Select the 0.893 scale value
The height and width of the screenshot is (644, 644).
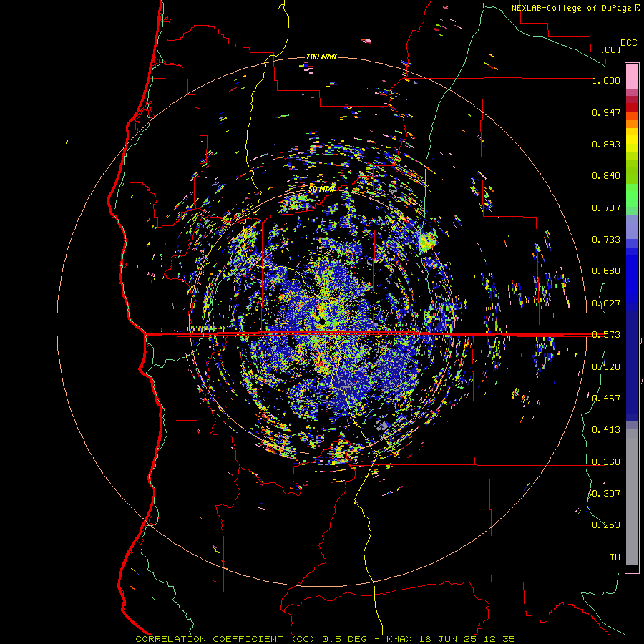[x=606, y=144]
